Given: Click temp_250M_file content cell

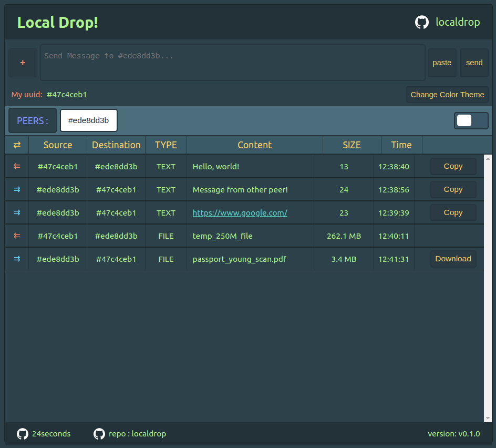Looking at the screenshot, I should point(251,236).
